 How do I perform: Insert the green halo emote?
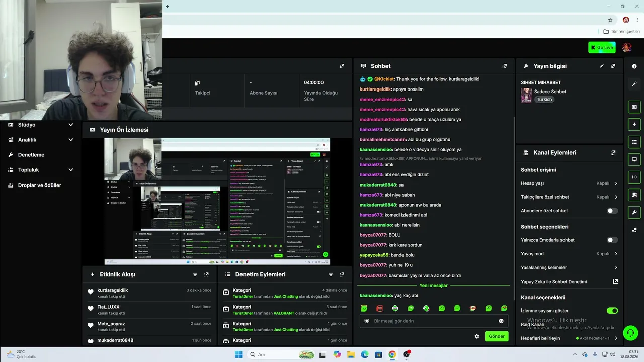364,308
